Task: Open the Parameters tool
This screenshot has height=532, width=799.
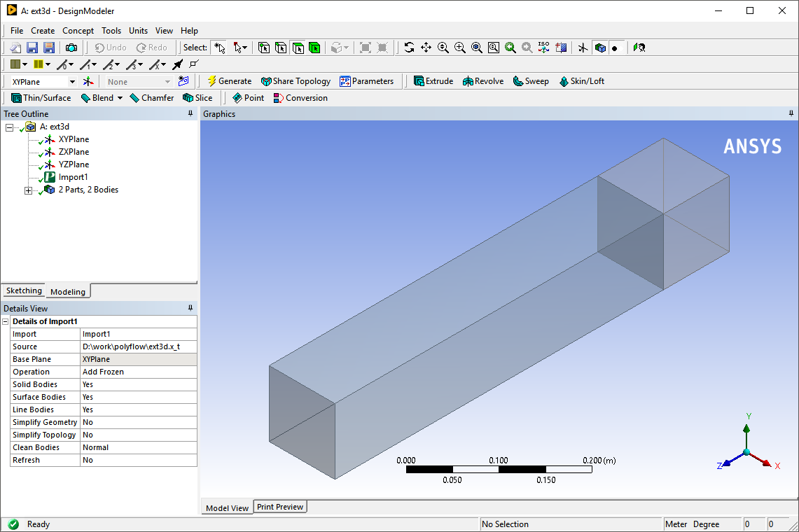Action: pos(366,81)
